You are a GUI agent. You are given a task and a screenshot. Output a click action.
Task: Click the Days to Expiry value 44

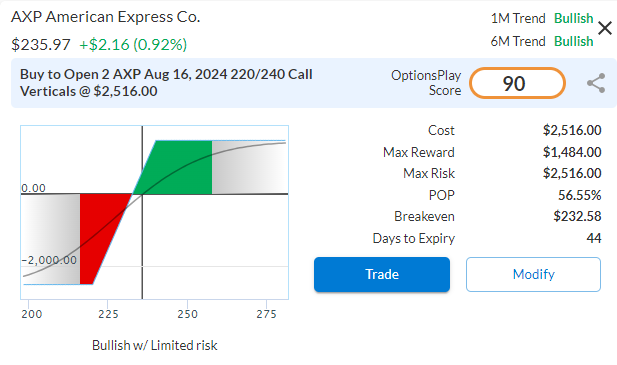(x=594, y=238)
